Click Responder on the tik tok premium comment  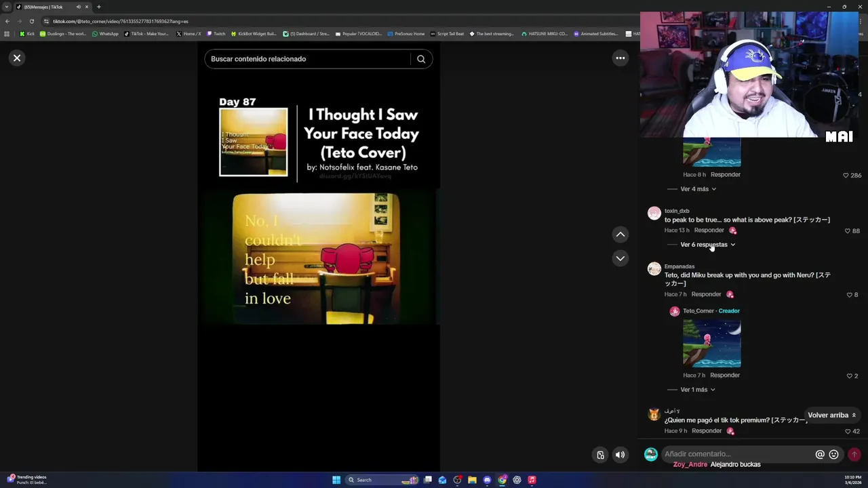click(x=707, y=430)
